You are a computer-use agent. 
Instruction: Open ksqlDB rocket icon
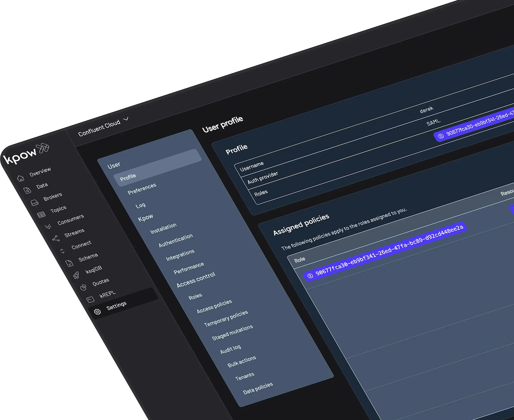click(76, 275)
